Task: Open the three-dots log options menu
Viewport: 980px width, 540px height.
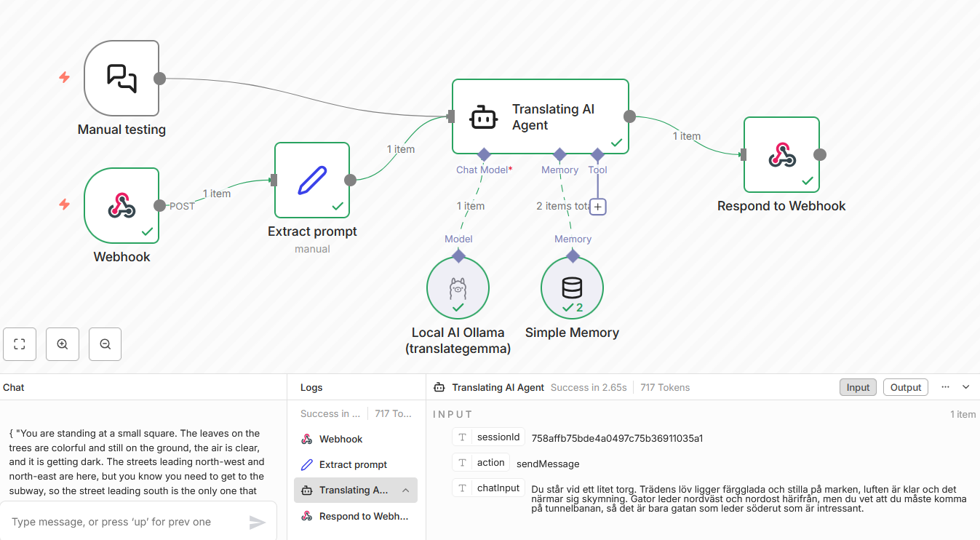Action: pyautogui.click(x=945, y=387)
